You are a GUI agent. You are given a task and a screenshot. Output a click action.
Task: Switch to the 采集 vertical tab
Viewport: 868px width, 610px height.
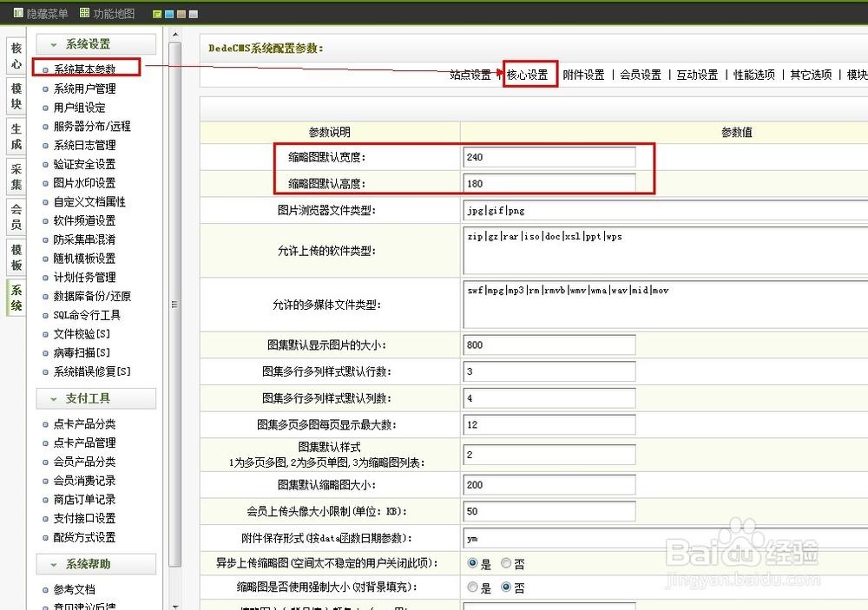click(16, 177)
